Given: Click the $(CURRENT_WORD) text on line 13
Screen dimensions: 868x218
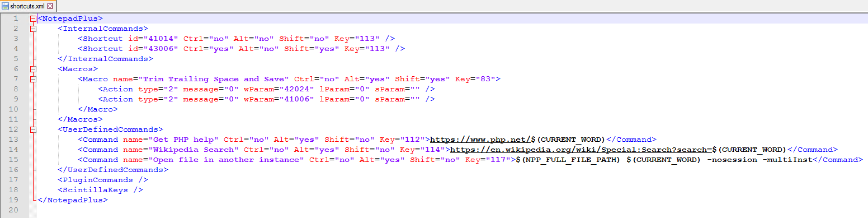Looking at the screenshot, I should point(568,140).
